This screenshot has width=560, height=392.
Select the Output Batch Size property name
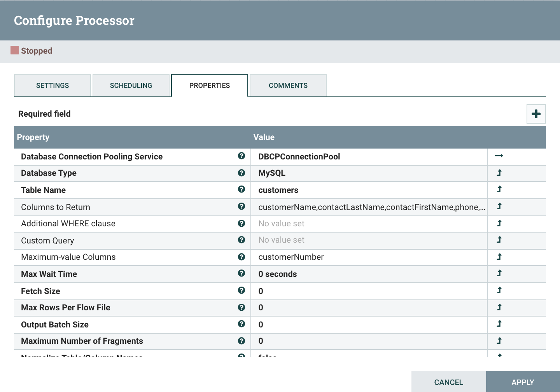pyautogui.click(x=55, y=325)
